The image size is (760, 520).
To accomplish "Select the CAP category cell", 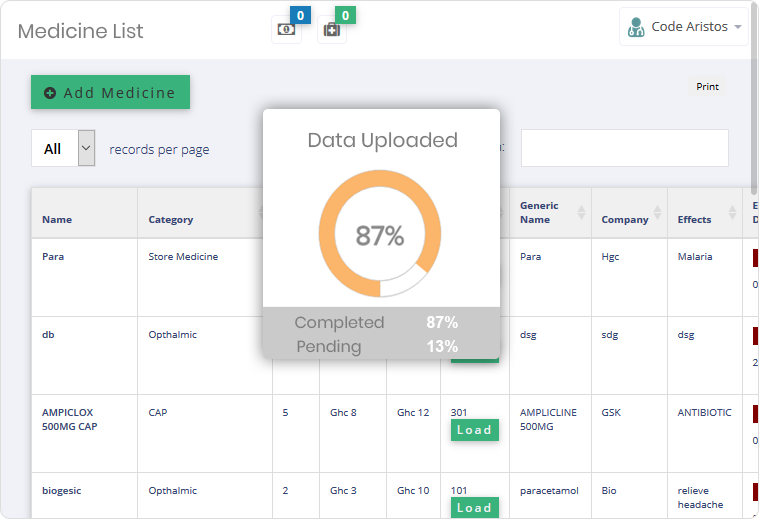I will pyautogui.click(x=205, y=434).
